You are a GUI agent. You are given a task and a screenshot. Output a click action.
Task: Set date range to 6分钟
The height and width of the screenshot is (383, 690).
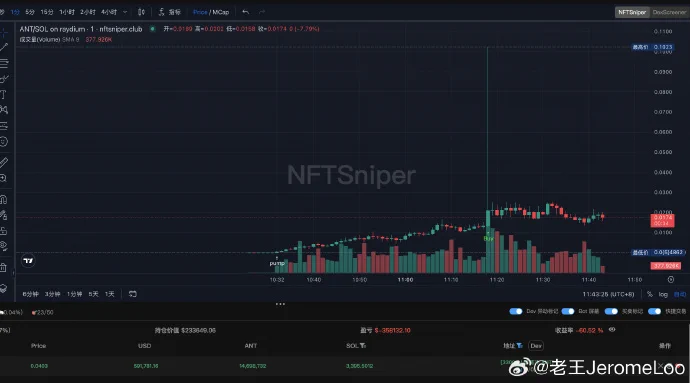30,294
